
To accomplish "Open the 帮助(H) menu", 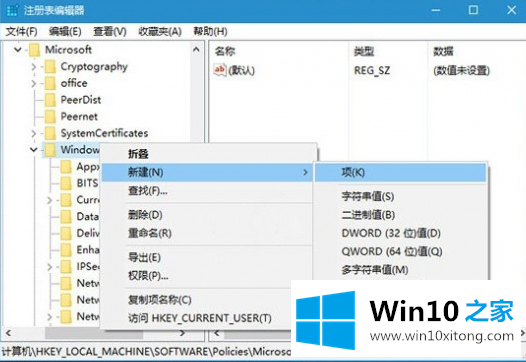I will [210, 32].
